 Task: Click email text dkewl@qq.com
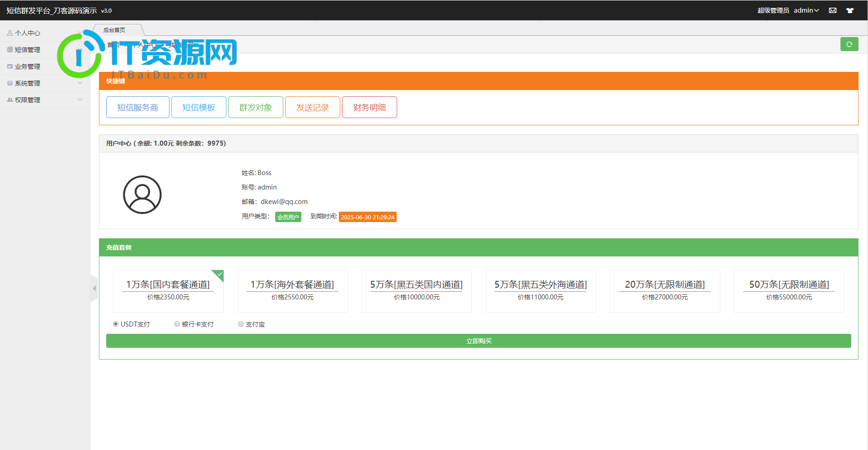[x=284, y=202]
